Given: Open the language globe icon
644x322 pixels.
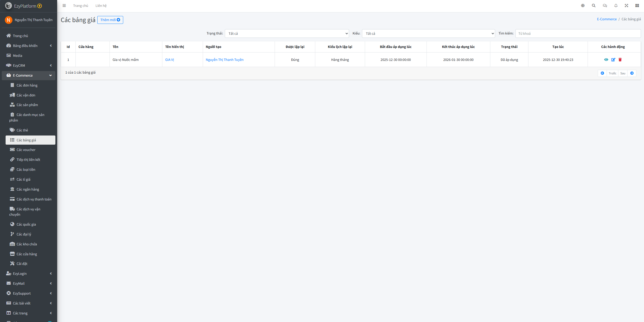Looking at the screenshot, I should (583, 6).
